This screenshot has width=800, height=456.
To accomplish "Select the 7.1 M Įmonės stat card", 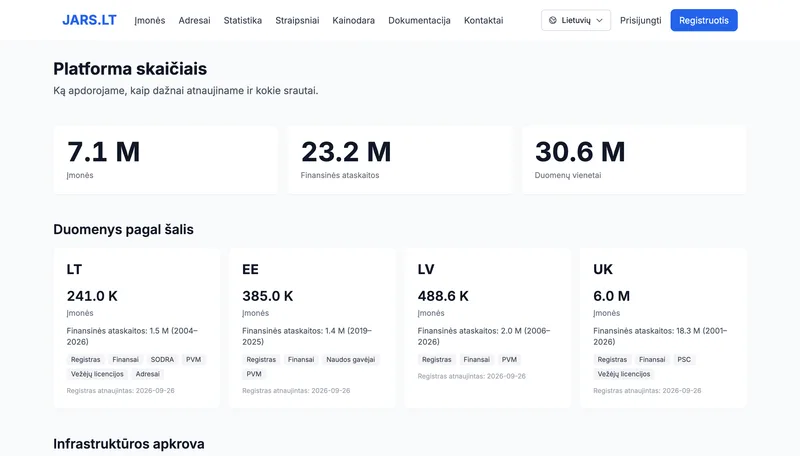I will 166,160.
